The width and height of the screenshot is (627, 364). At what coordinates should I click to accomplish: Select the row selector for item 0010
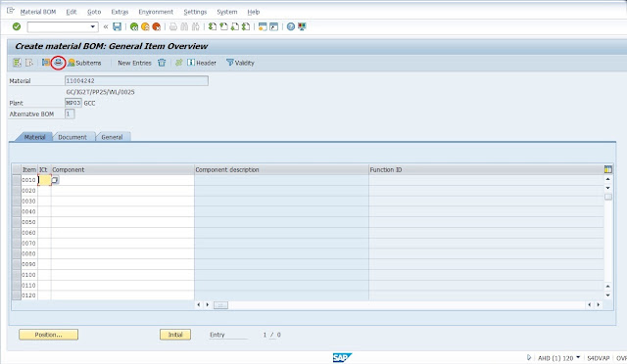tap(17, 180)
